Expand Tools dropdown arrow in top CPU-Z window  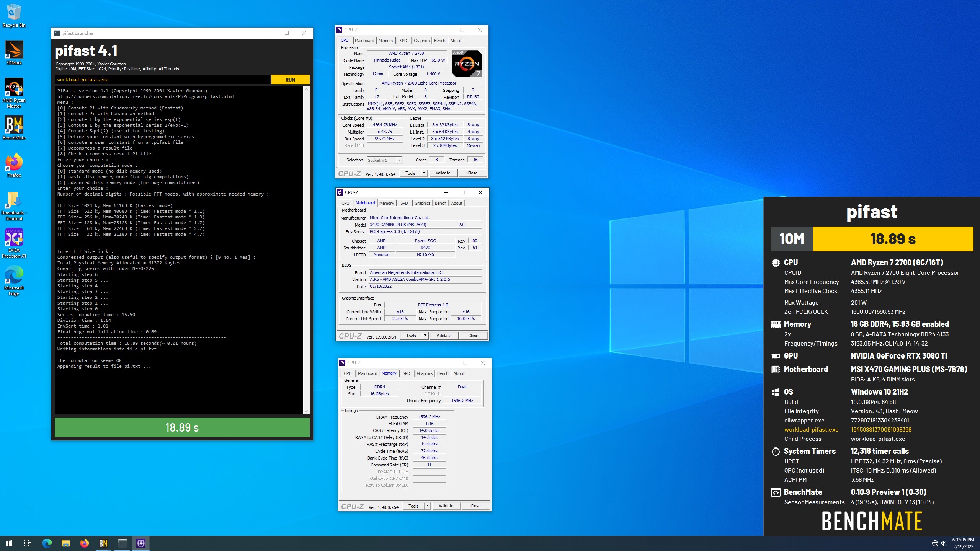click(424, 173)
